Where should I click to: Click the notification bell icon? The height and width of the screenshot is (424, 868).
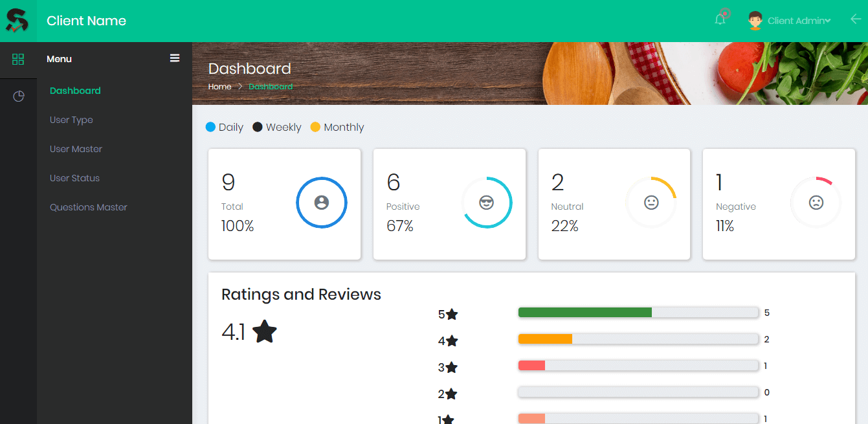click(720, 20)
